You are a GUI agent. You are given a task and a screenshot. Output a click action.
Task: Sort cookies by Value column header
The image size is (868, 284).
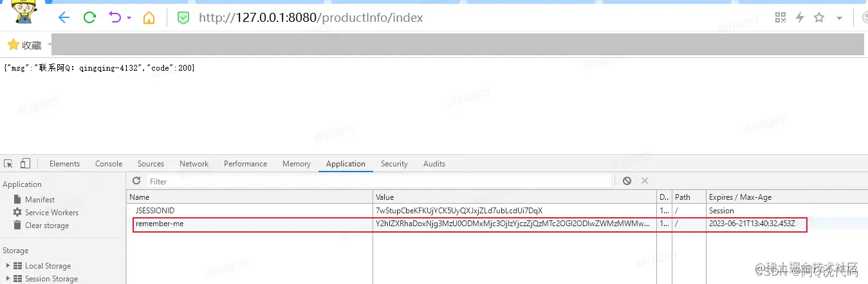pos(515,197)
